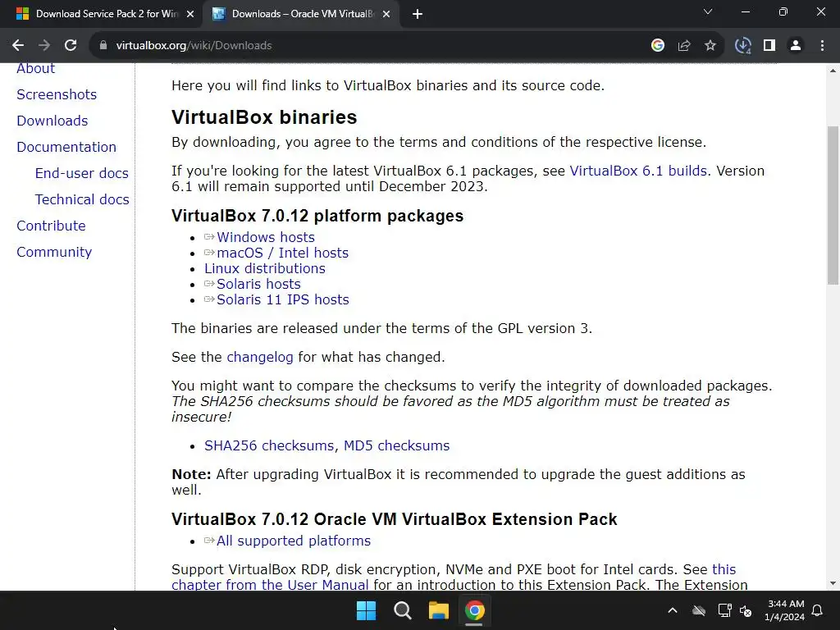This screenshot has width=840, height=630.
Task: Download the Solaris hosts package
Action: pyautogui.click(x=258, y=284)
